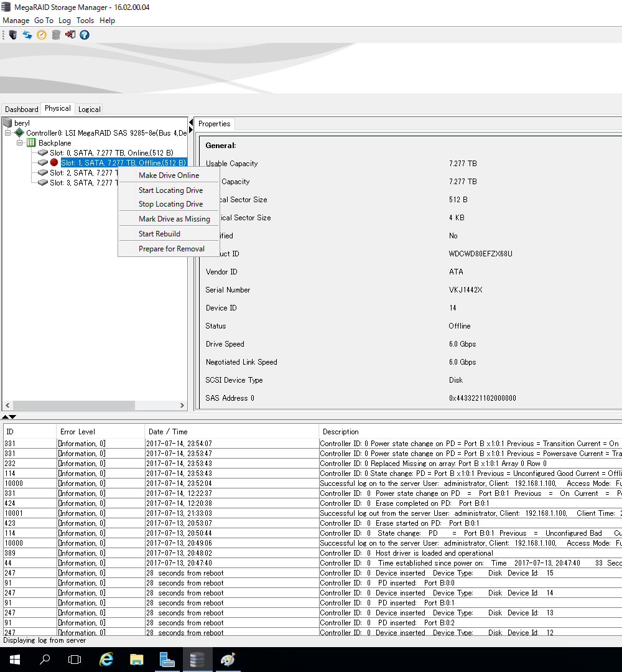Collapse the Backplane tree node
This screenshot has width=622, height=672.
[x=20, y=142]
